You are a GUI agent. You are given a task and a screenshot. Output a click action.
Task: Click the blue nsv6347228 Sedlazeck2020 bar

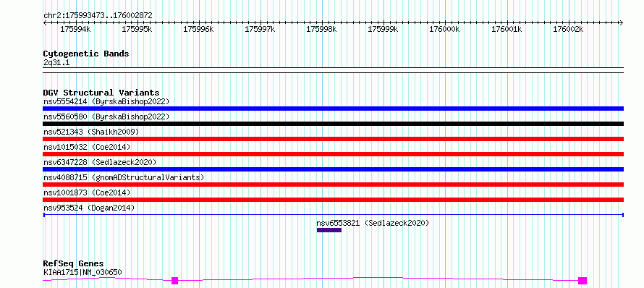(333, 169)
